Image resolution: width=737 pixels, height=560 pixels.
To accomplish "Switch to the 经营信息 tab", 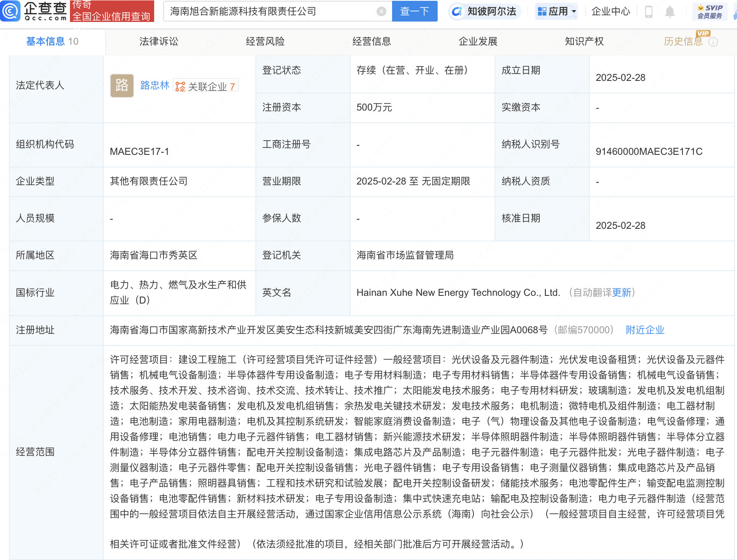I will pyautogui.click(x=371, y=41).
